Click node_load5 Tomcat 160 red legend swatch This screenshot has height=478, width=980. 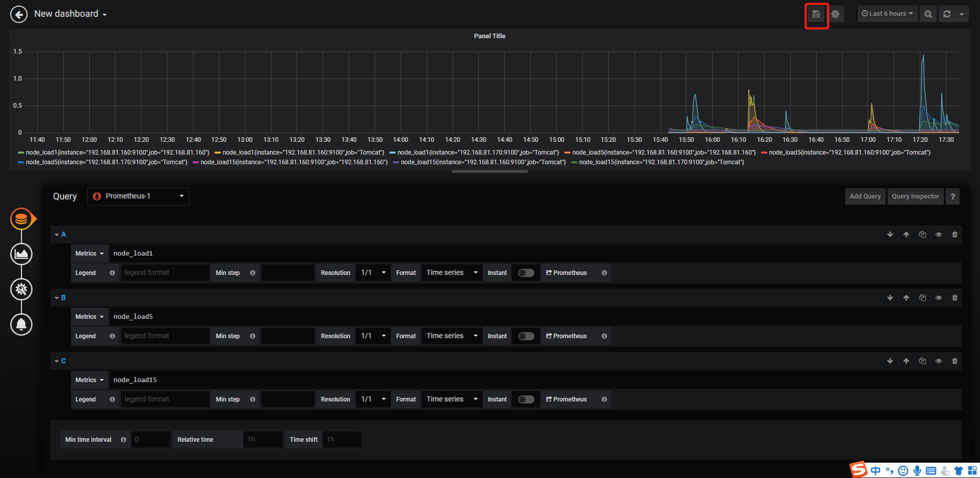coord(764,153)
